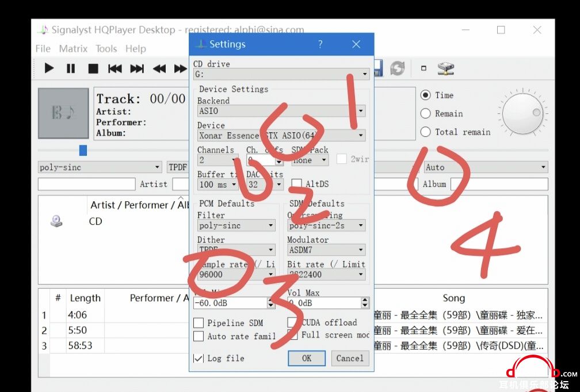Viewport: 580px width, 392px height.
Task: Select the Time display radio button
Action: [426, 95]
